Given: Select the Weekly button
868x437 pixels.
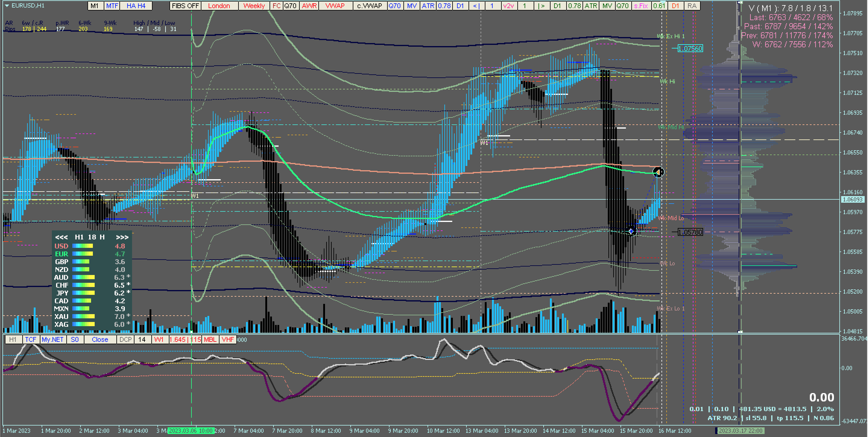Looking at the screenshot, I should (254, 6).
